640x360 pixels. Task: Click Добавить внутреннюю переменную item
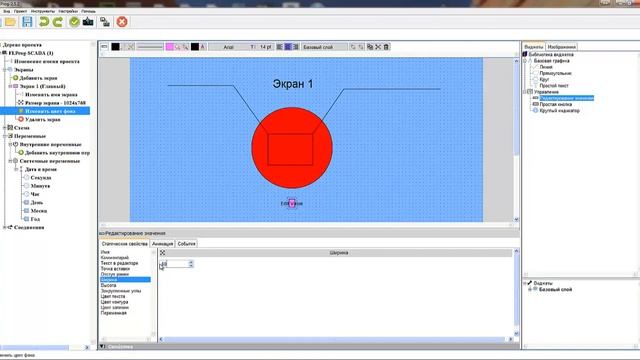click(x=57, y=153)
